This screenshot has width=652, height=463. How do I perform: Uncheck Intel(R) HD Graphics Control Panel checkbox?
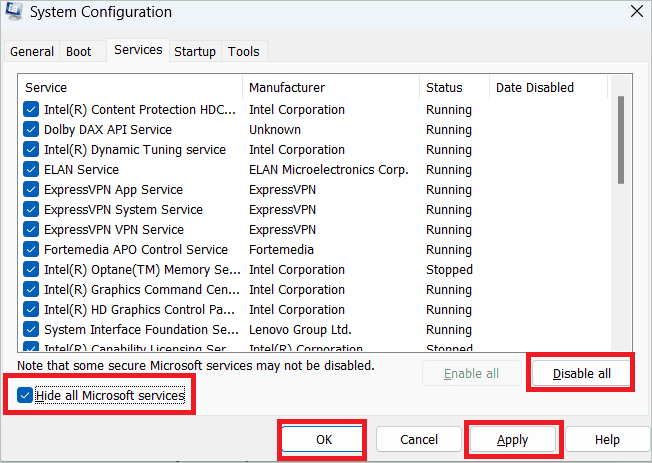(x=31, y=309)
